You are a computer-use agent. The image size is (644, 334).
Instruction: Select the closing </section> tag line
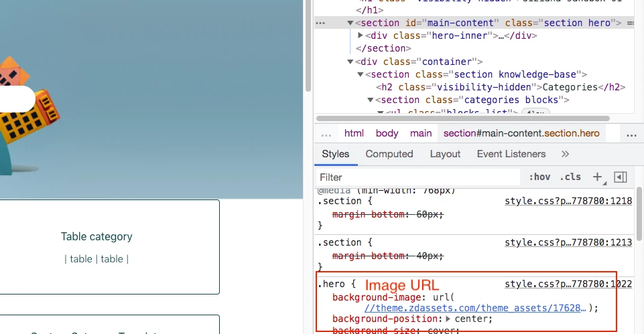point(383,48)
